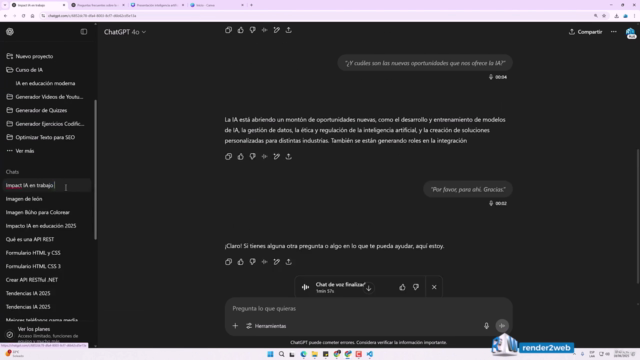The image size is (640, 360).
Task: Open the three-dots conversation options menu
Action: (613, 32)
